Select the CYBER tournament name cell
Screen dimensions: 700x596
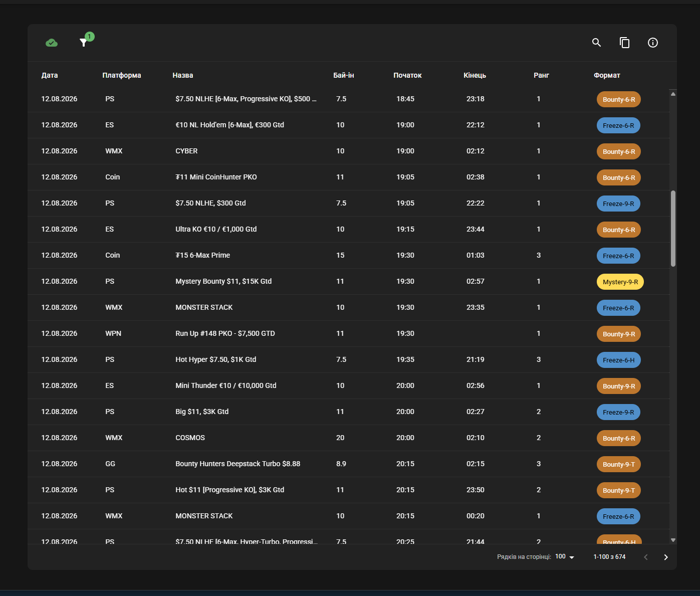(x=186, y=151)
